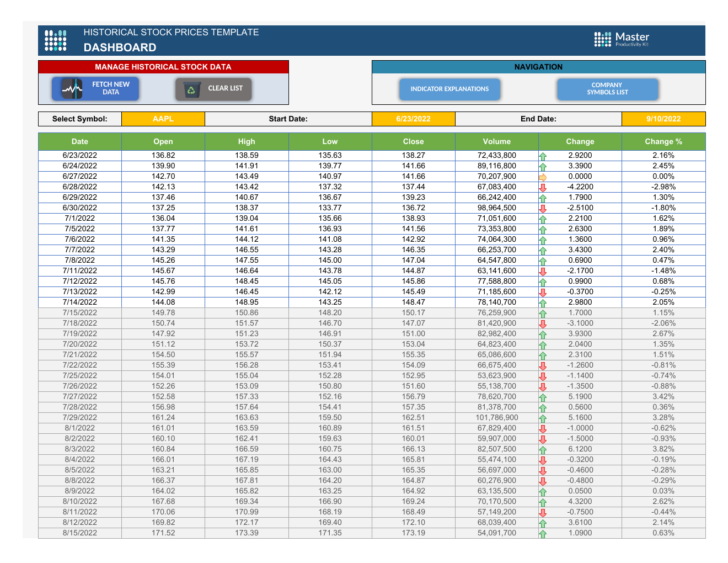Screen dimensions: 728x563
Task: Click the recycle bin icon on Clear List
Action: [x=191, y=89]
